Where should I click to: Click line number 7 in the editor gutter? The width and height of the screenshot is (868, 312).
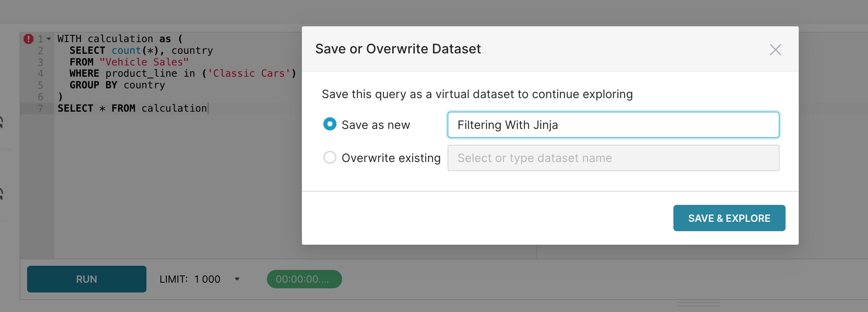[x=40, y=109]
